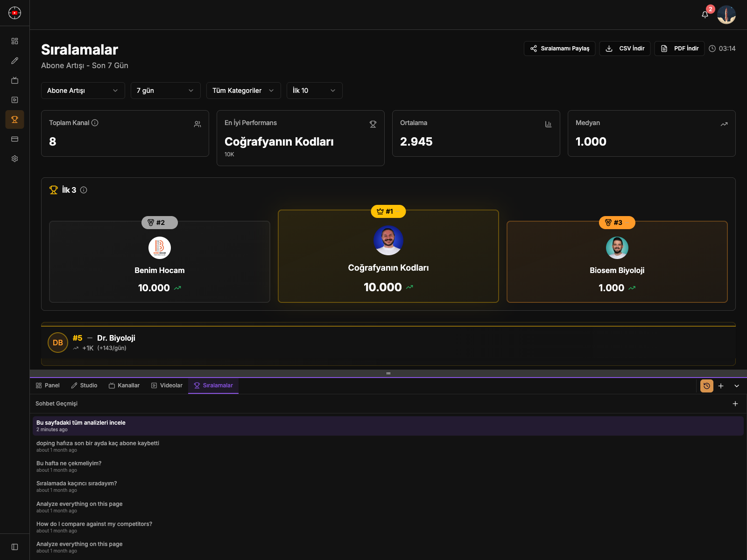Image resolution: width=747 pixels, height=560 pixels.
Task: Grab the panel split handle
Action: point(388,373)
